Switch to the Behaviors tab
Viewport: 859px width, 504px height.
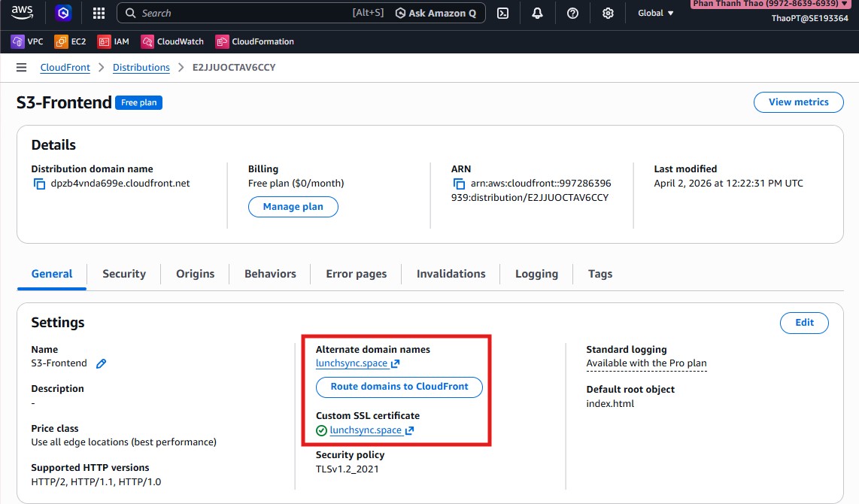pos(270,274)
